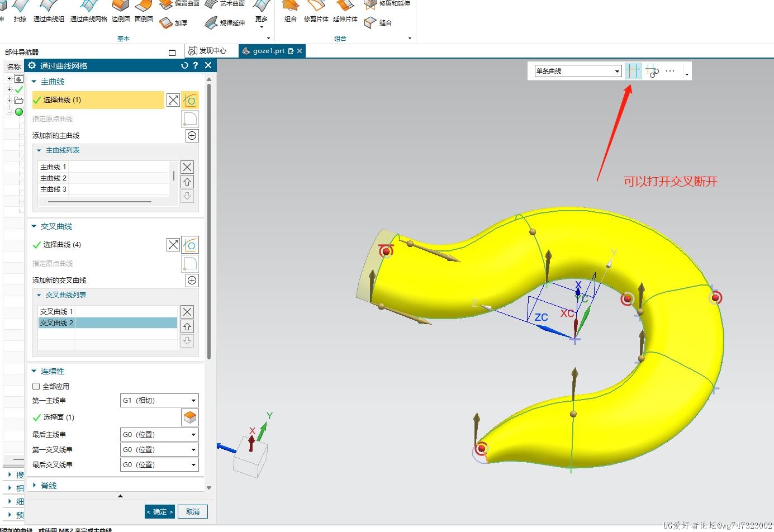Open the 第一主线串 continuity dropdown
This screenshot has width=774, height=532.
159,401
